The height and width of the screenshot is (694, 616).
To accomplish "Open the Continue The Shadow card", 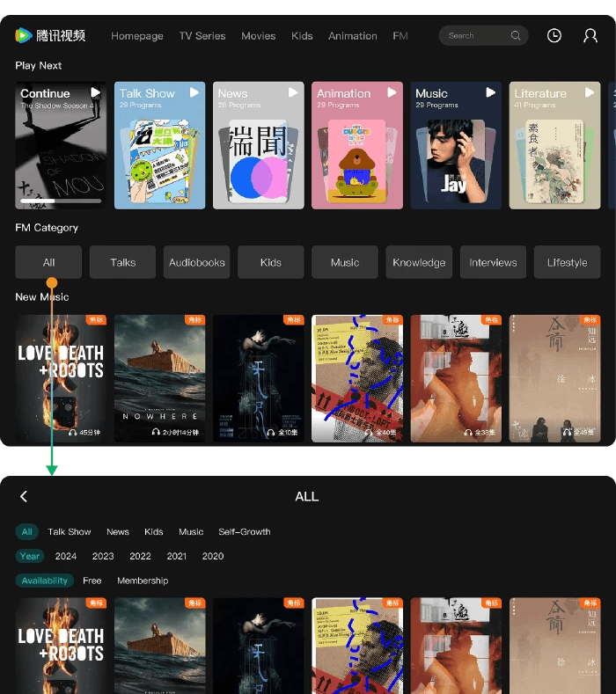I will pyautogui.click(x=61, y=145).
